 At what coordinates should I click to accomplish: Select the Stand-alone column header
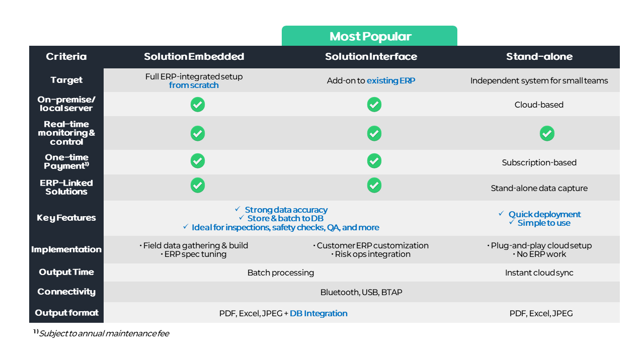coord(539,57)
